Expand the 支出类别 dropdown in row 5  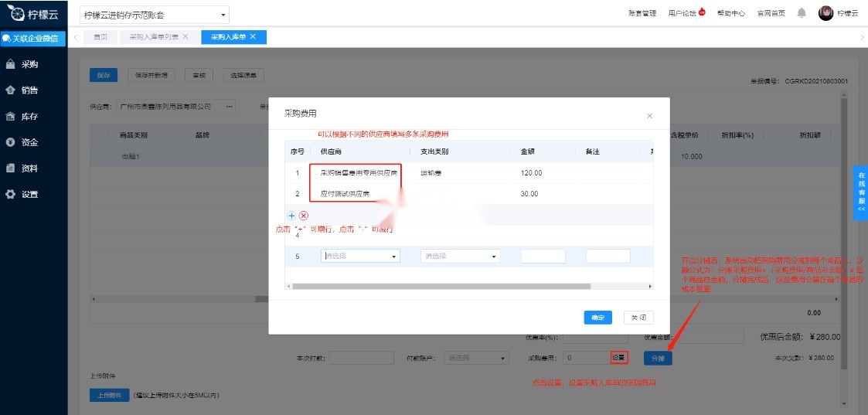(x=460, y=256)
